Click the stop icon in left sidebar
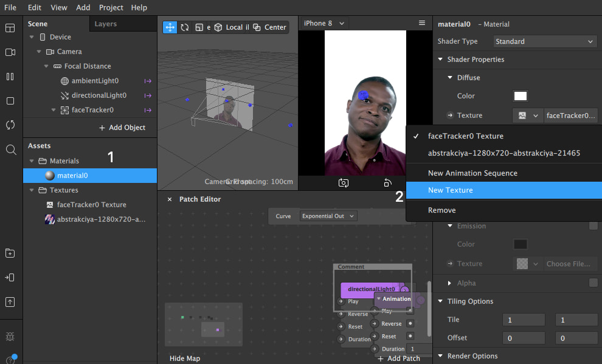This screenshot has height=364, width=602. point(10,101)
